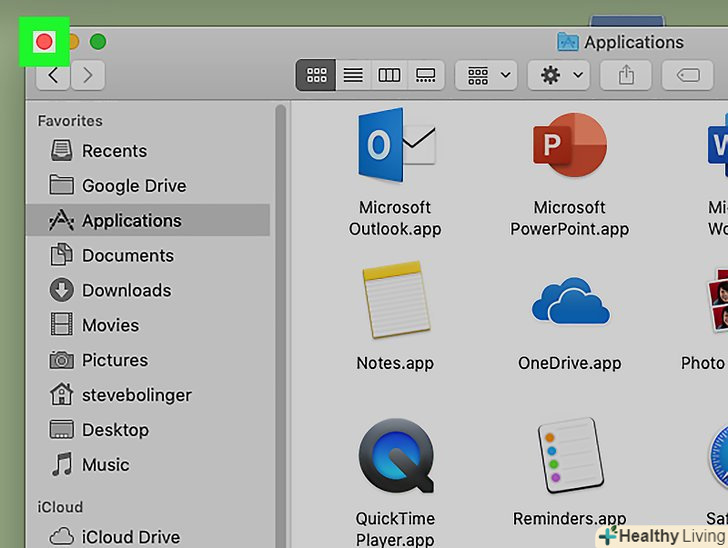
Task: Open the QuickTime Player app icon
Action: [396, 457]
